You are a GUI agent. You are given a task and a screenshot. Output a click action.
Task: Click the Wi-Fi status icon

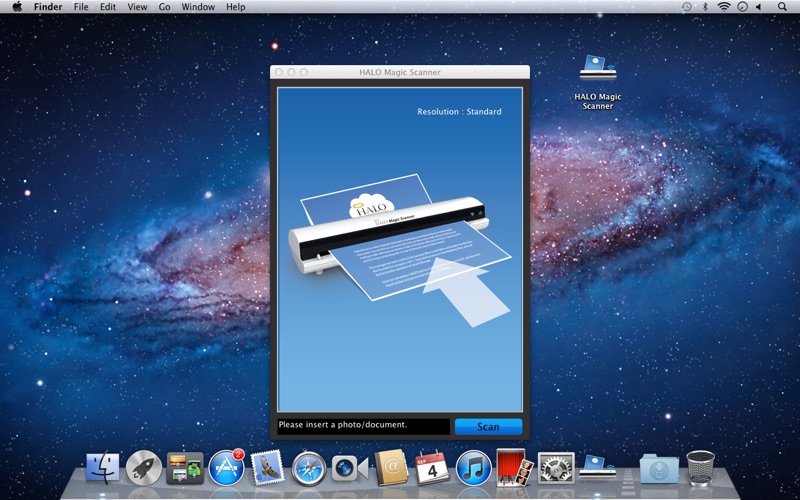pyautogui.click(x=723, y=7)
